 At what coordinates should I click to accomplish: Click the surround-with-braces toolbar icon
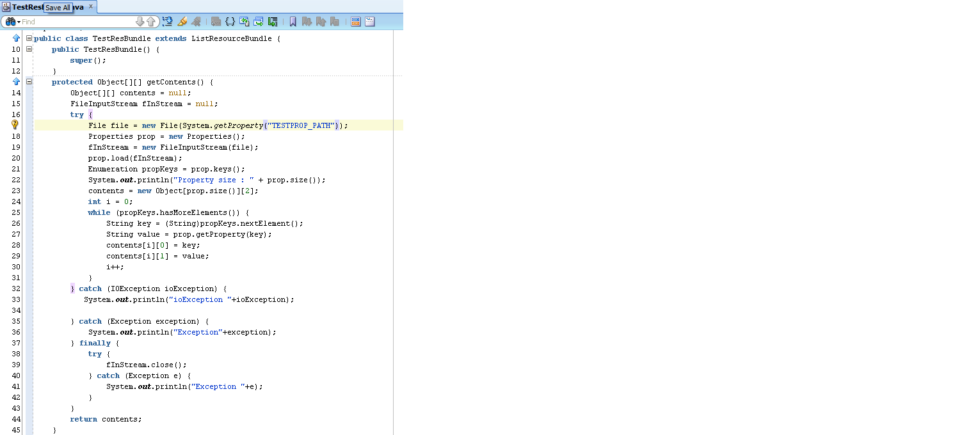click(230, 21)
